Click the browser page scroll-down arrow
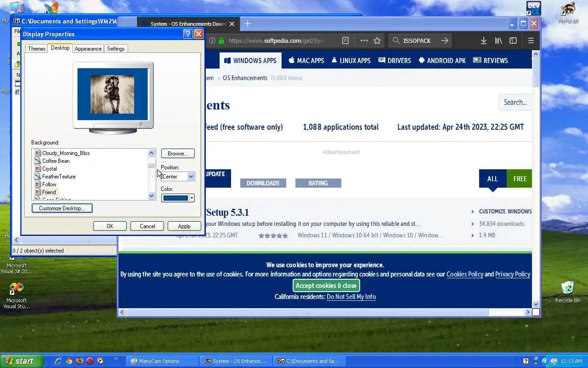This screenshot has width=588, height=368. 536,305
